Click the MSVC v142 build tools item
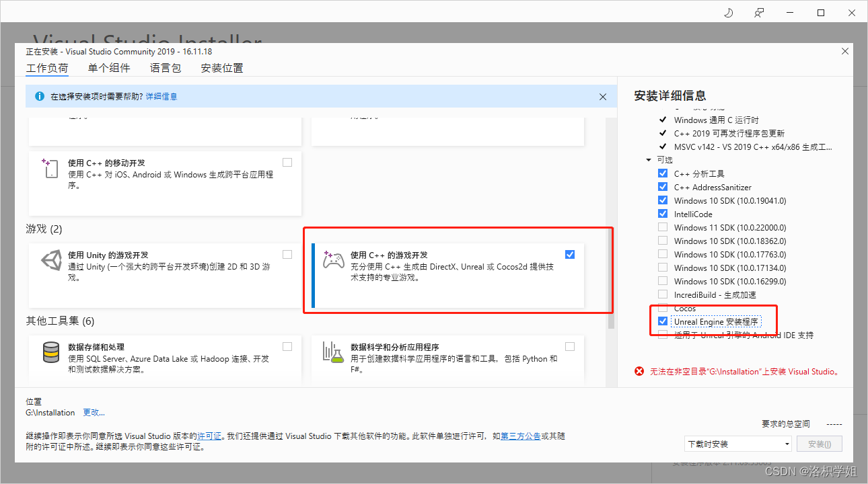This screenshot has width=868, height=484. pyautogui.click(x=754, y=147)
